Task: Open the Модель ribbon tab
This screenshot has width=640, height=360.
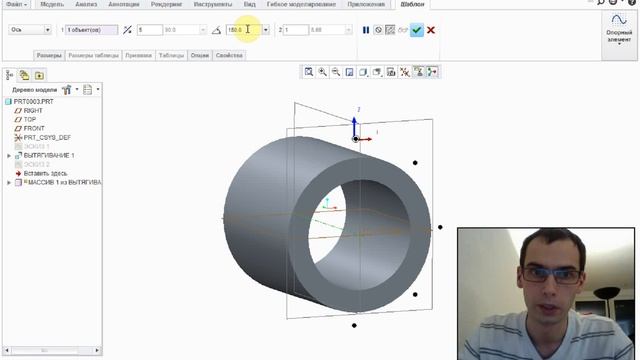Action: coord(52,4)
